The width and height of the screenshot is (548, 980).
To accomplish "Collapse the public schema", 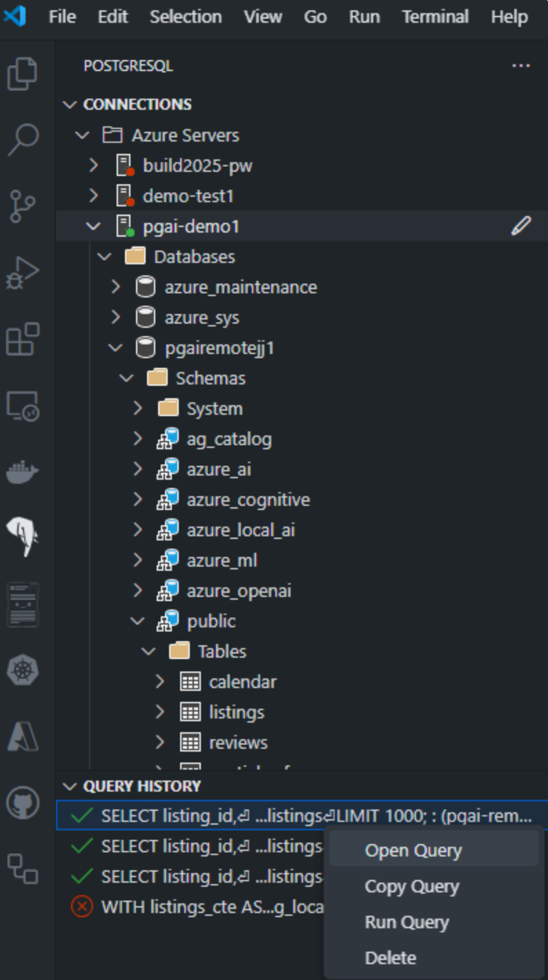I will 138,621.
